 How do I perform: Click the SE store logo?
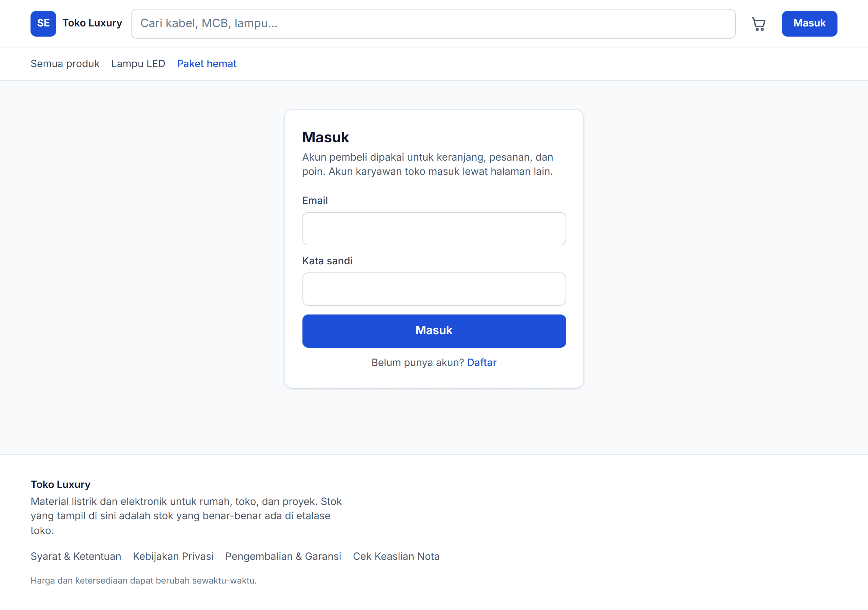point(43,23)
